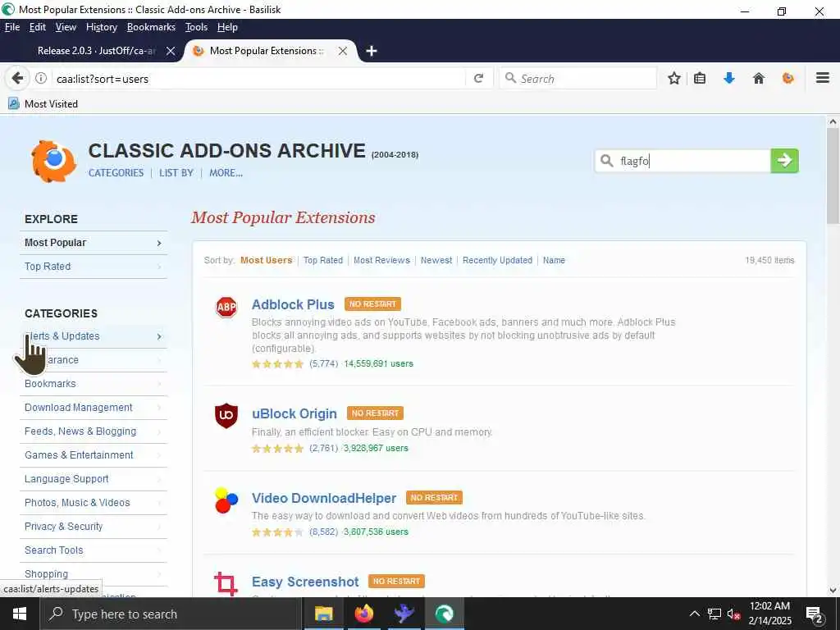
Task: Open network status tray icon
Action: click(x=714, y=614)
